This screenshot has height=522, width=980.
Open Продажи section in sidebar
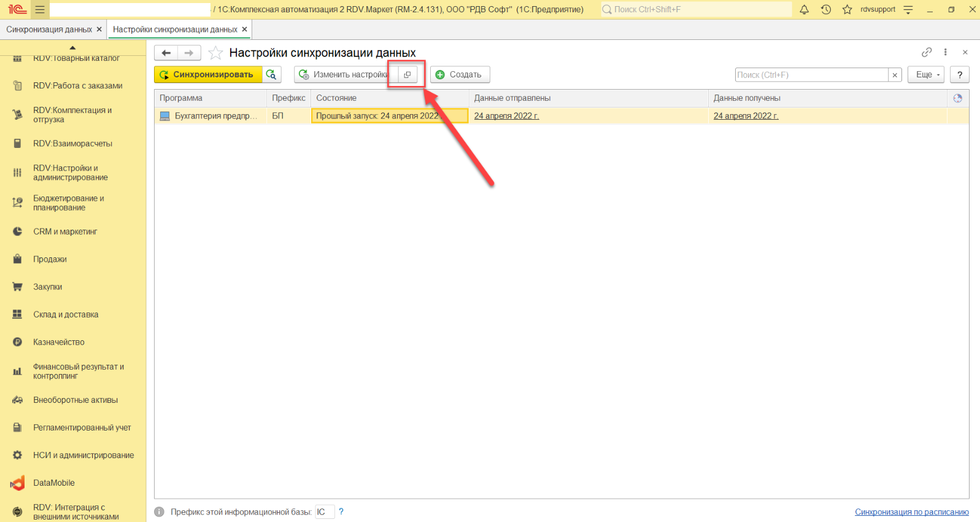coord(50,259)
